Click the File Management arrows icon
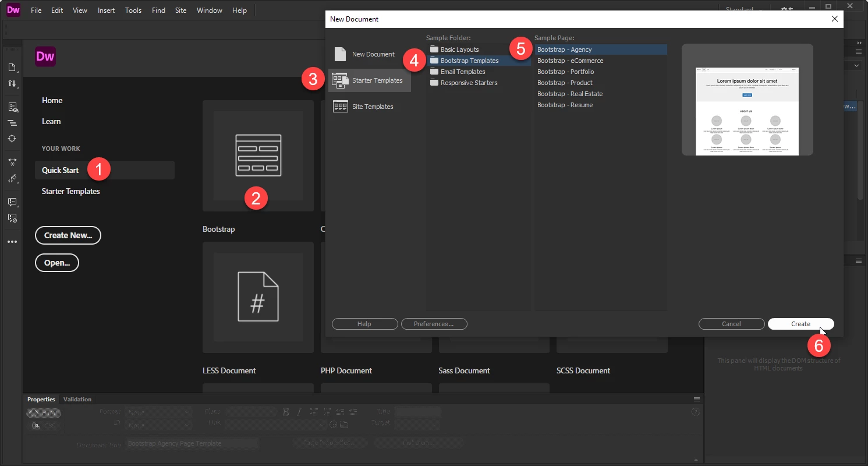The width and height of the screenshot is (868, 466). (12, 83)
